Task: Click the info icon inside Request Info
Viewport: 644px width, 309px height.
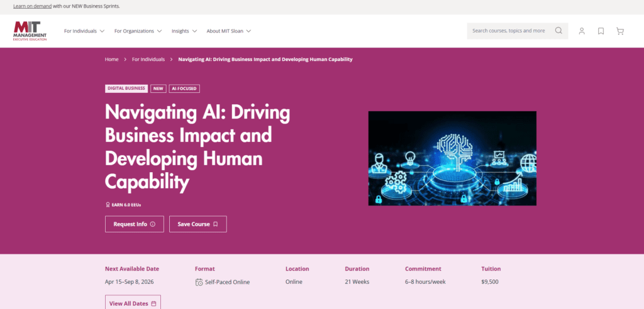Action: pyautogui.click(x=153, y=224)
